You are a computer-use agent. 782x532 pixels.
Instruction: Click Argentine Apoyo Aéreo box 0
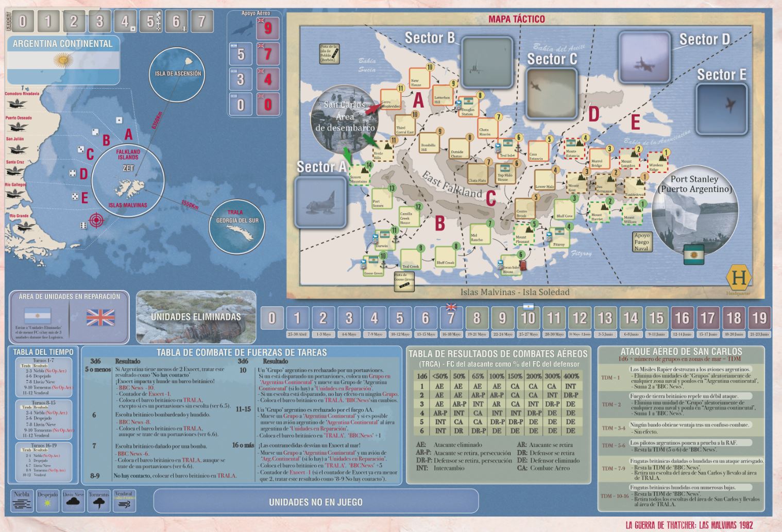pos(241,105)
